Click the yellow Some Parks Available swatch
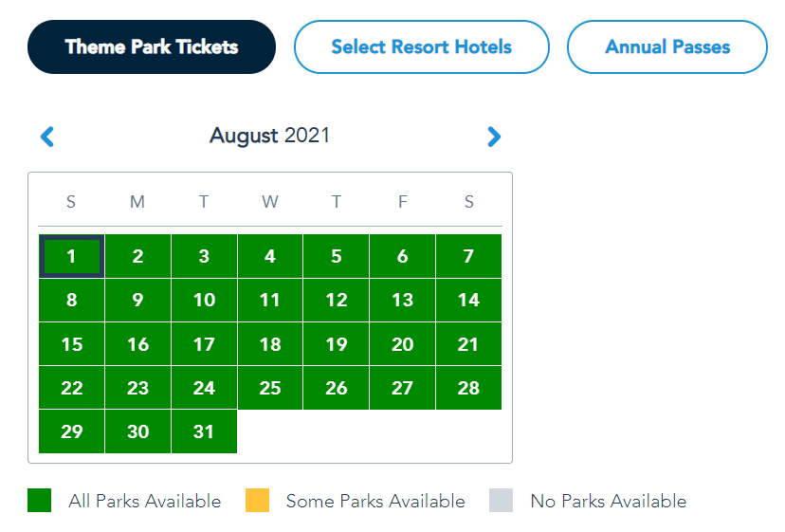Viewport: 785px width, 532px height. point(257,501)
